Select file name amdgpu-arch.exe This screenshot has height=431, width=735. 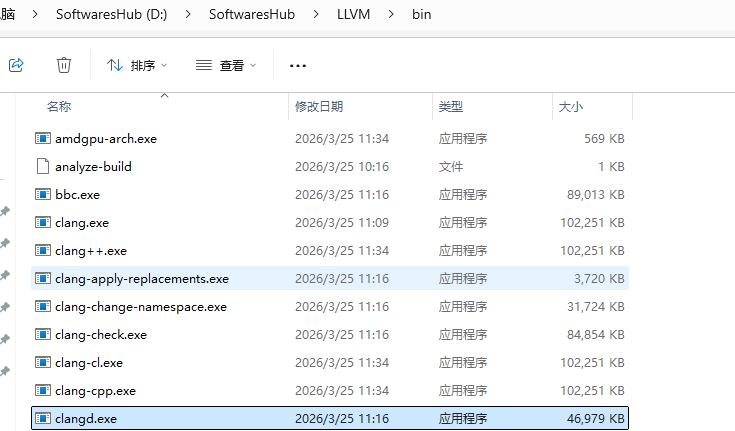[106, 139]
